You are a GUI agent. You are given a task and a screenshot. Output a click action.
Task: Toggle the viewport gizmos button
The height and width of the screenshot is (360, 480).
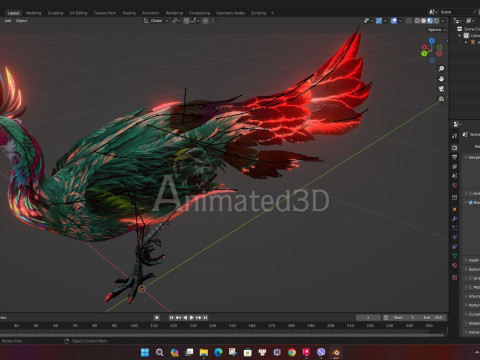(x=379, y=21)
